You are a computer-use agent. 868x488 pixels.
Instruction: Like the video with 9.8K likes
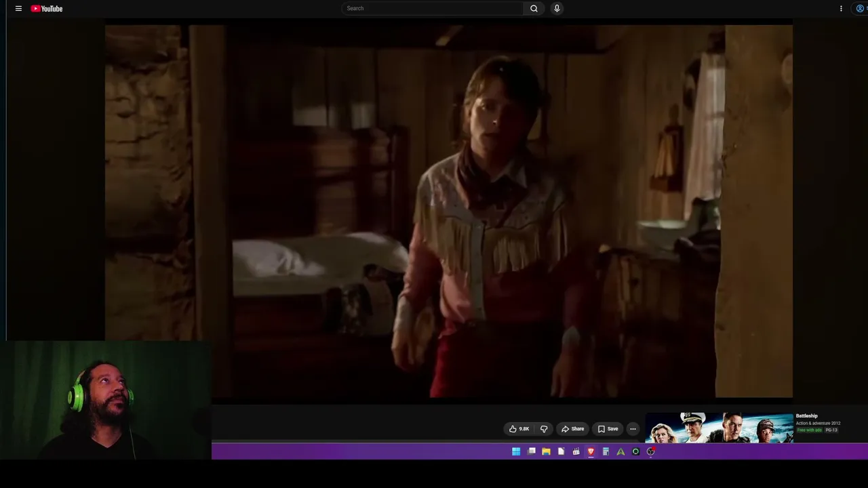519,429
